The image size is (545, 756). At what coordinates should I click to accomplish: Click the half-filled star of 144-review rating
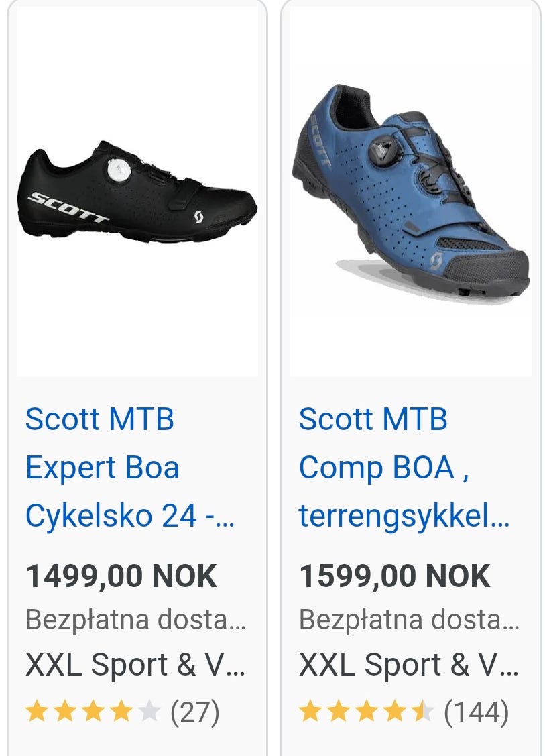click(422, 712)
